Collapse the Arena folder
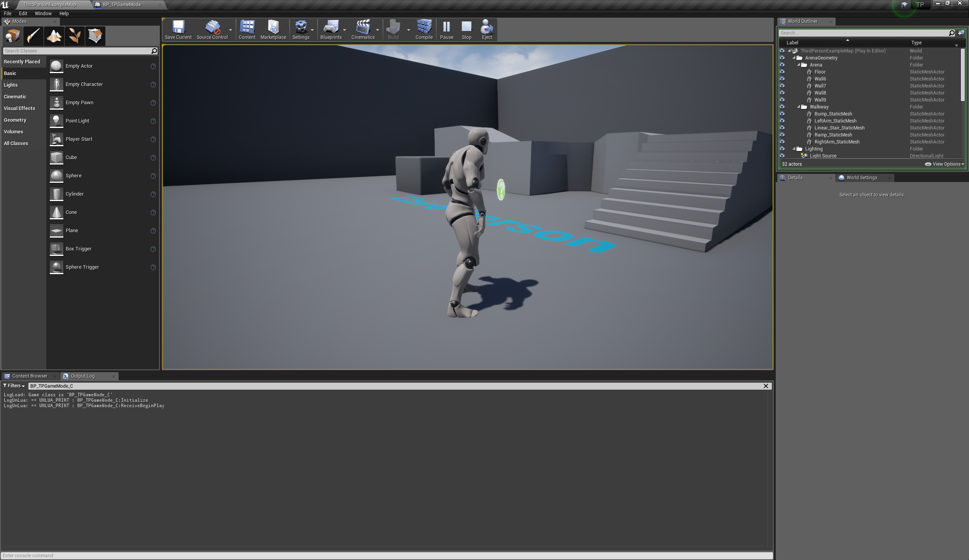Screen dimensions: 969x560 coord(799,65)
